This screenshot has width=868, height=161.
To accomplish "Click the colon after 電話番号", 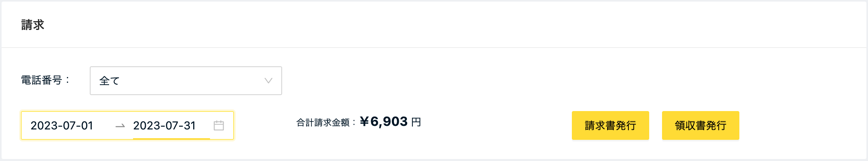I will click(67, 80).
